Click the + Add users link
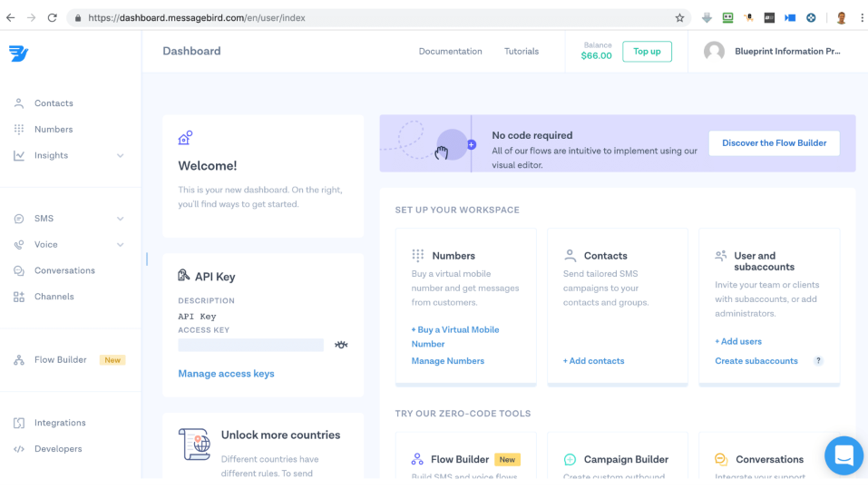This screenshot has width=868, height=489. click(x=738, y=342)
